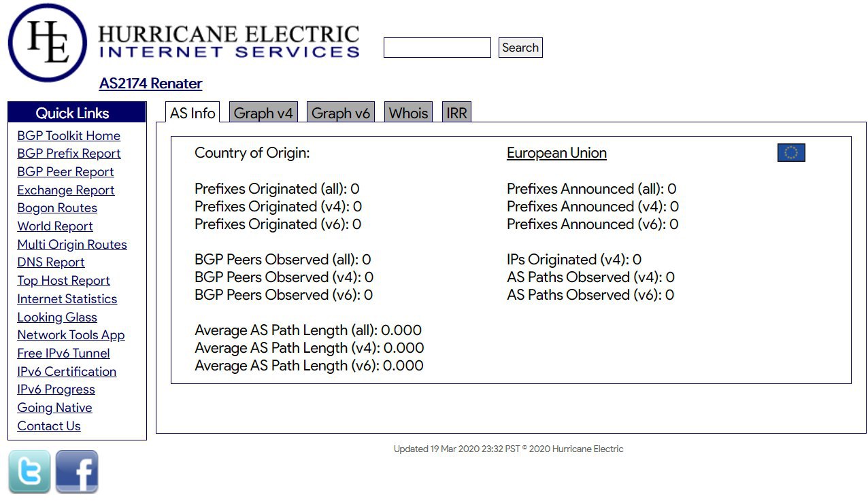Screen dimensions: 868x503
Task: Follow the Free IPv6 Tunnel link
Action: point(63,353)
